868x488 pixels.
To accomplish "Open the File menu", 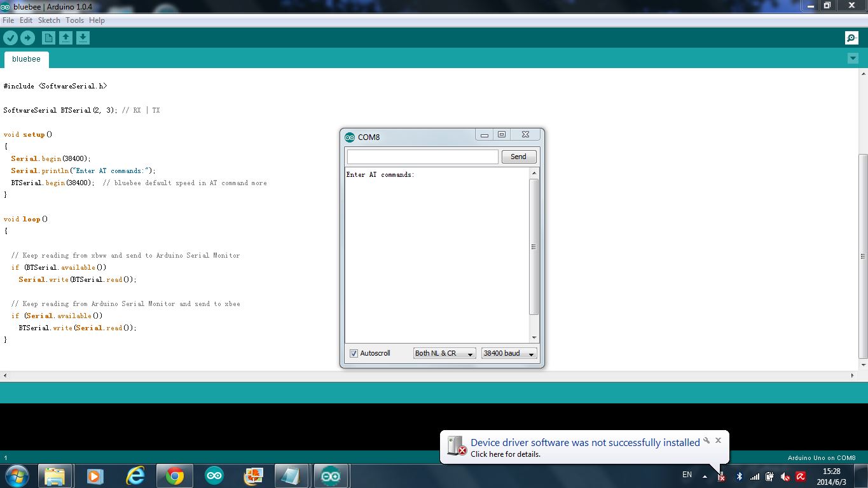I will (x=8, y=20).
